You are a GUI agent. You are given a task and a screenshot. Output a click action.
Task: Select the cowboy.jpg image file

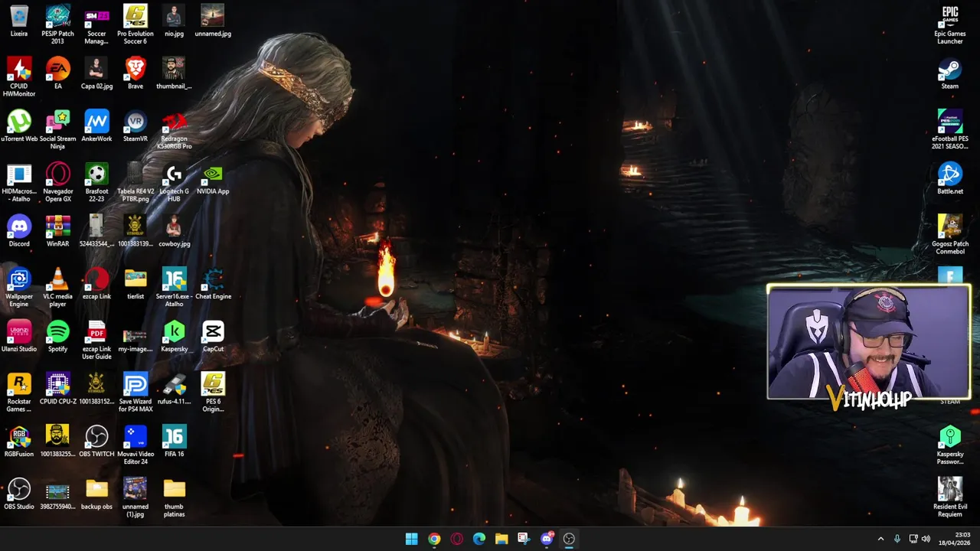click(174, 231)
